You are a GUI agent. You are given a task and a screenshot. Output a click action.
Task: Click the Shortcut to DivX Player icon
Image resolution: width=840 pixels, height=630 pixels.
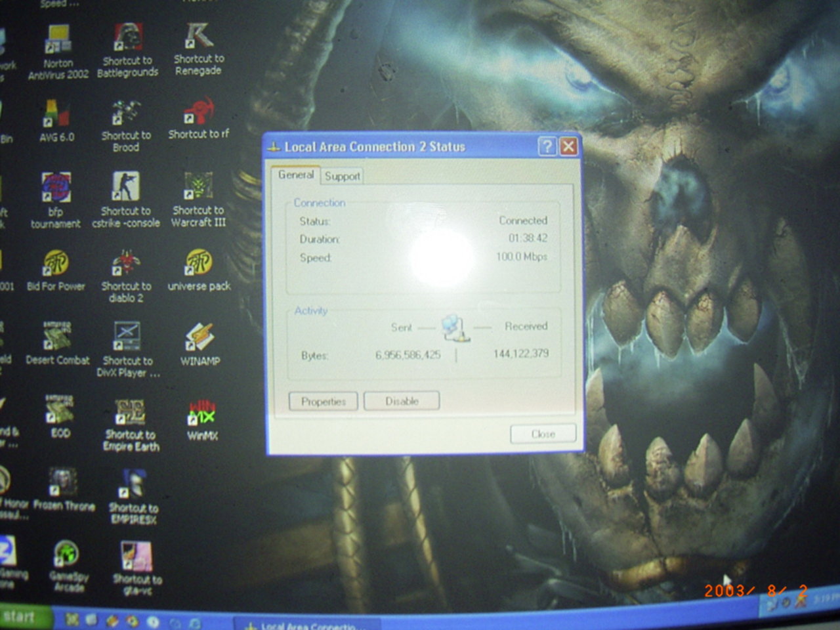128,350
